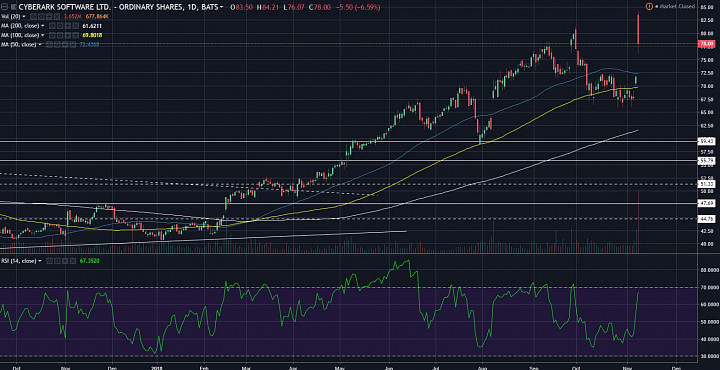Expand the MA (200, close) dropdown arrow
Image resolution: width=720 pixels, height=370 pixels.
[x=43, y=26]
